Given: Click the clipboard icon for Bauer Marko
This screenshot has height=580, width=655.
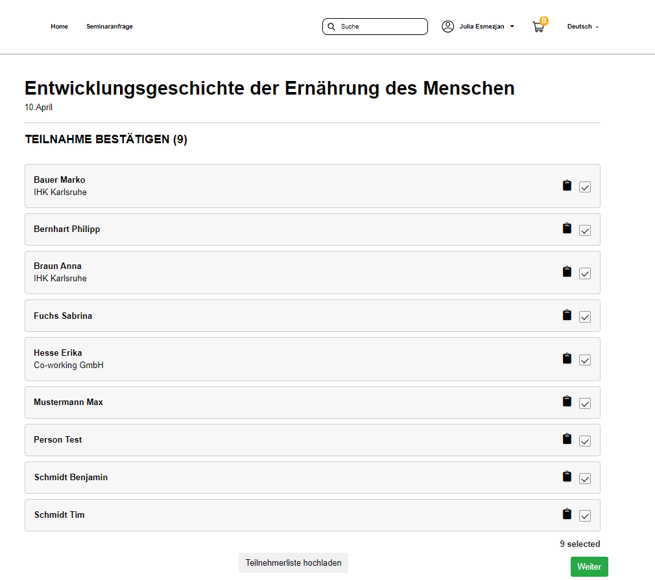Looking at the screenshot, I should pos(567,186).
